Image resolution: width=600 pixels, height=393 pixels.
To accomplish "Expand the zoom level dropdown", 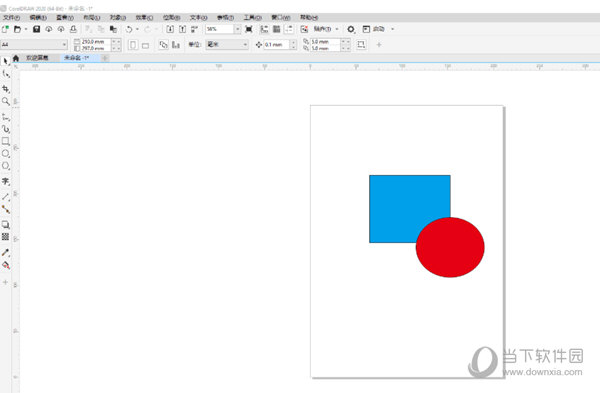I will 238,29.
